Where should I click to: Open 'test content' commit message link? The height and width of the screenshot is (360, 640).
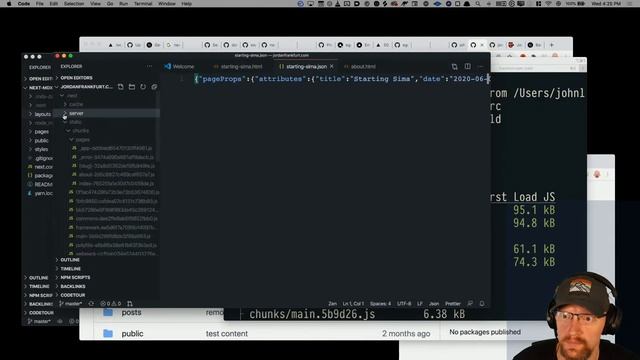227,333
